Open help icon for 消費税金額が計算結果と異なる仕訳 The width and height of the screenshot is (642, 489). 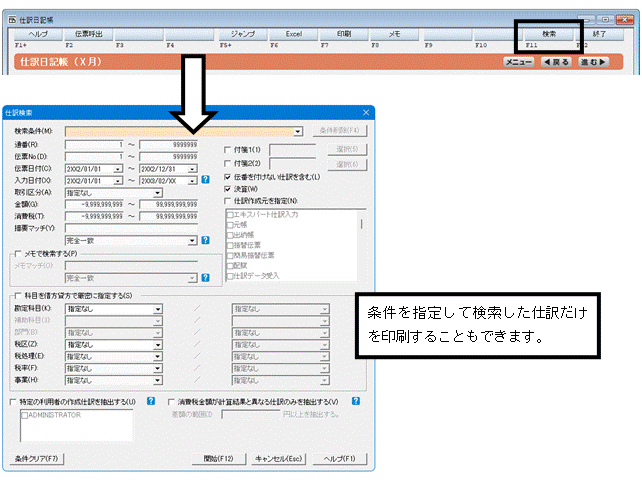(x=355, y=401)
